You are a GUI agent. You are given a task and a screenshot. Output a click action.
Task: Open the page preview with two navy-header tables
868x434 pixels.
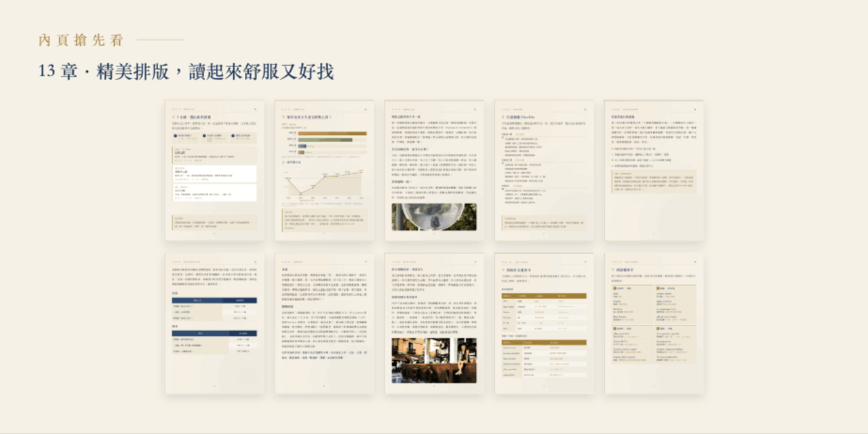[214, 323]
